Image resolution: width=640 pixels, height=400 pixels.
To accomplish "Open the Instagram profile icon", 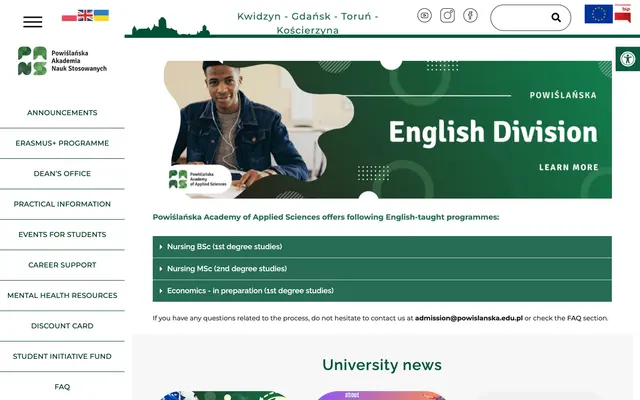I will (x=447, y=16).
